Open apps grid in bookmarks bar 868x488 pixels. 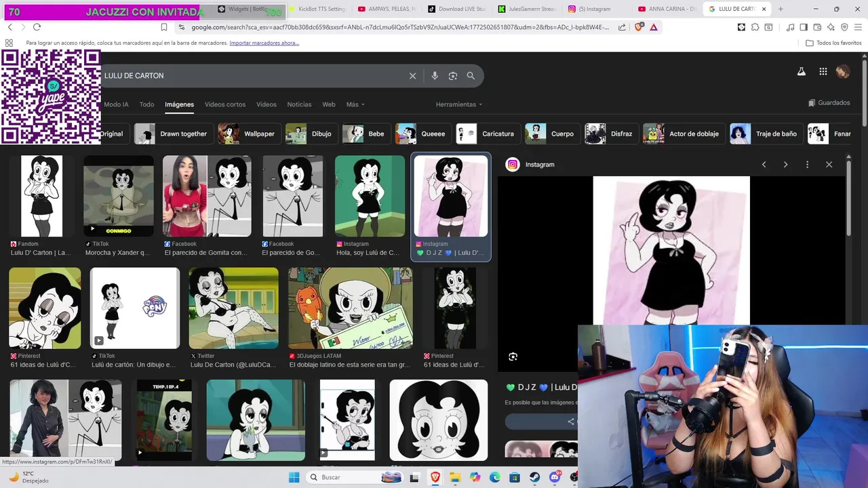9,43
